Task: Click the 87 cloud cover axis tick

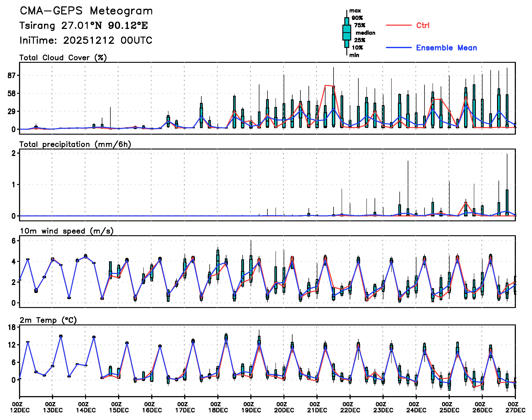Action: coord(11,75)
